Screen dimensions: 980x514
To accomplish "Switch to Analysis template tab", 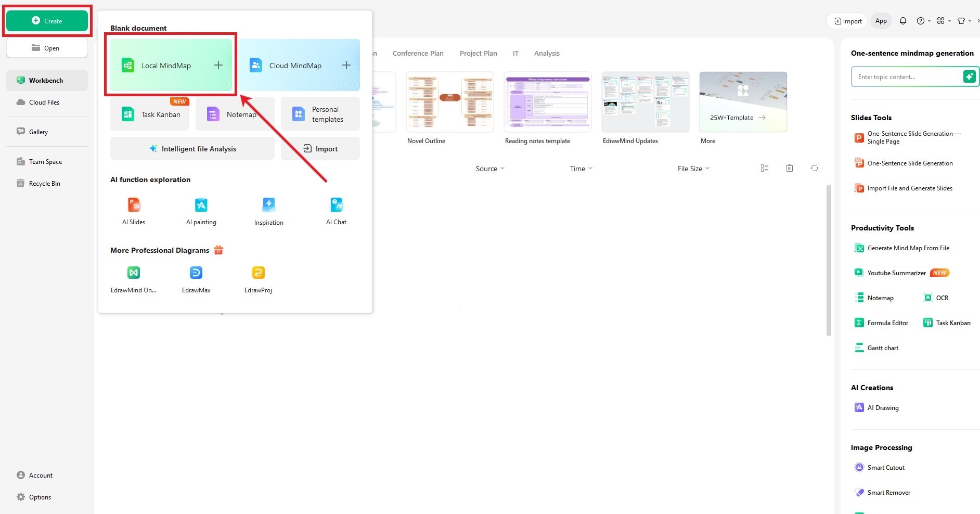I will [x=547, y=53].
